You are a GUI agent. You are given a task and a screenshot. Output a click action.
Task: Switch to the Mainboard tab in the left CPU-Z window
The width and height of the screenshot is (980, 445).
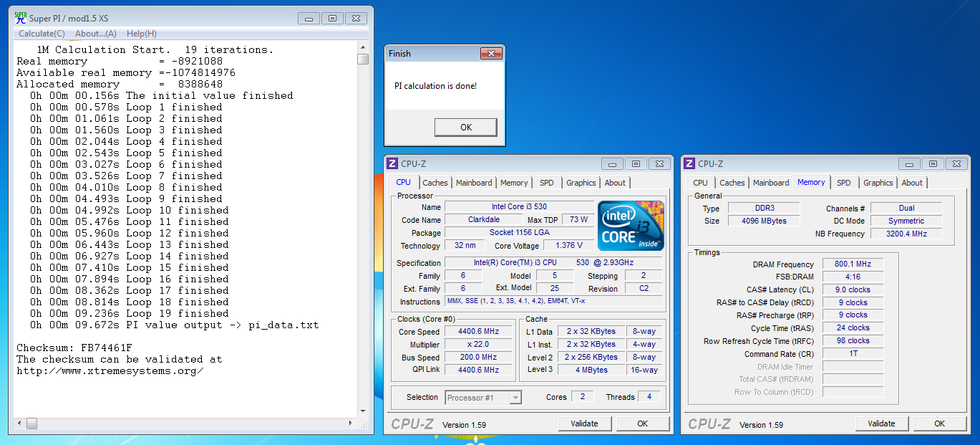coord(474,183)
